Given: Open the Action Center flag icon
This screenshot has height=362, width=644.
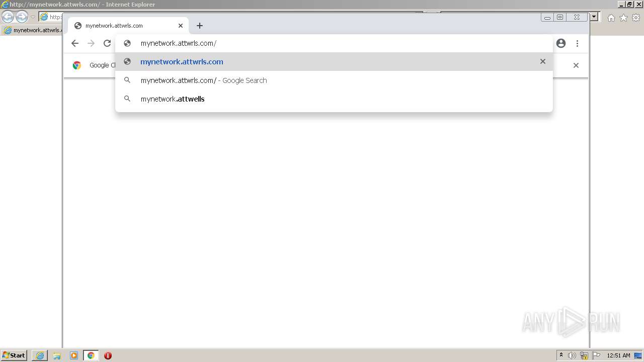Looking at the screenshot, I should [x=596, y=355].
